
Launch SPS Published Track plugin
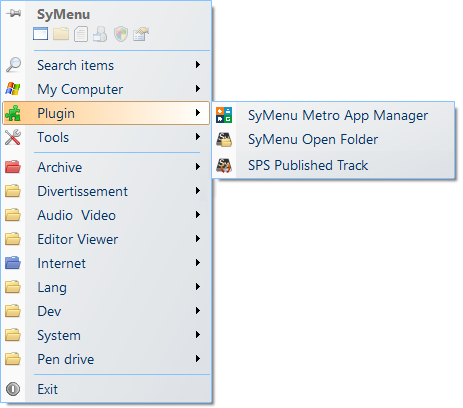(333, 165)
